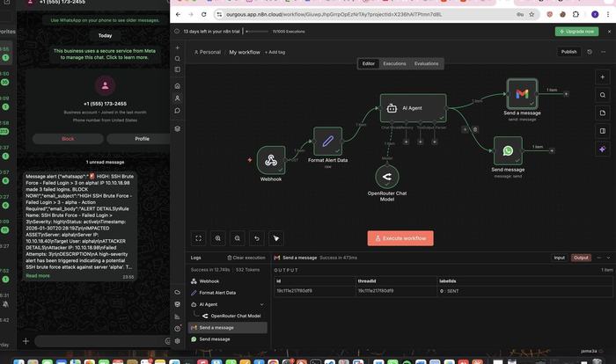The image size is (616, 364).
Task: Click the 0 : SENT labelIds cell
Action: pos(524,291)
